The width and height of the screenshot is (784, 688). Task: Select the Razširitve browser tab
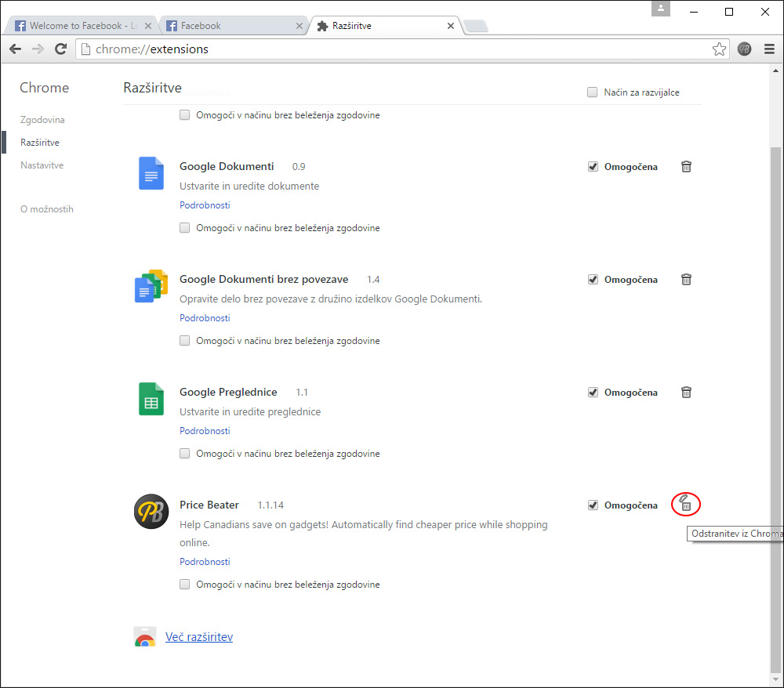click(385, 26)
